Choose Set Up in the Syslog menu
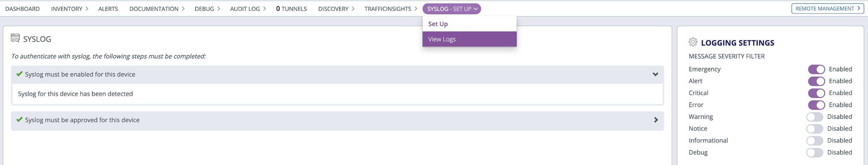This screenshot has height=165, width=868. (x=438, y=24)
